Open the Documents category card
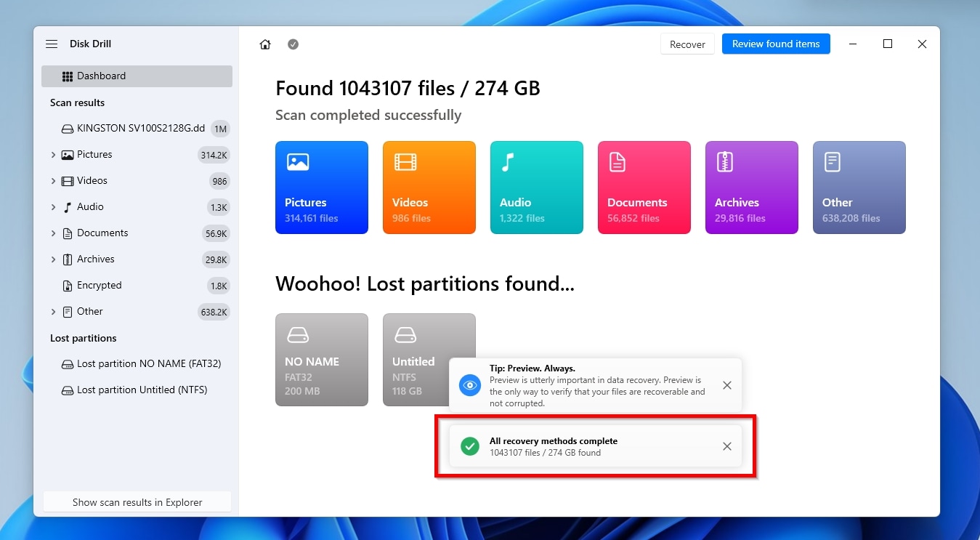The image size is (980, 540). [644, 188]
